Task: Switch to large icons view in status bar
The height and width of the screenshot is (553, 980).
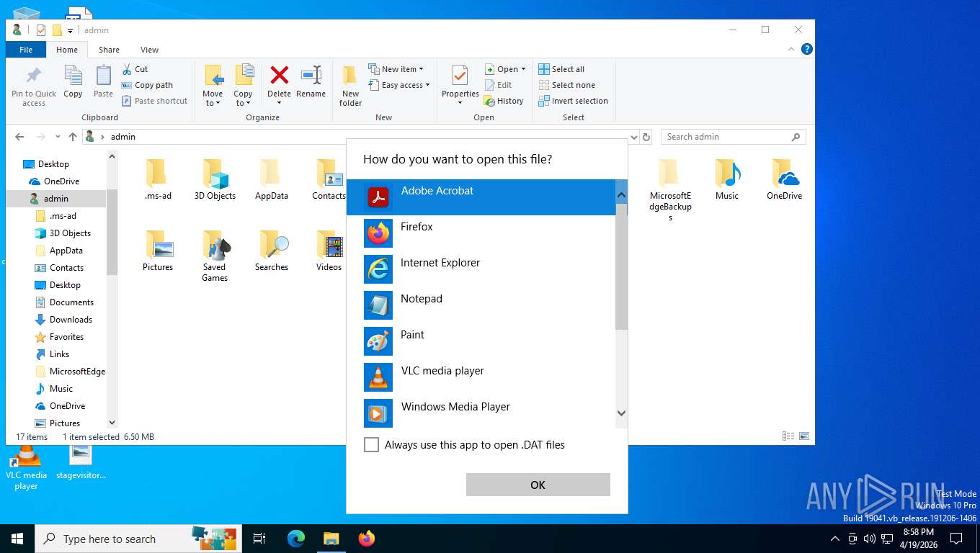Action: 804,436
